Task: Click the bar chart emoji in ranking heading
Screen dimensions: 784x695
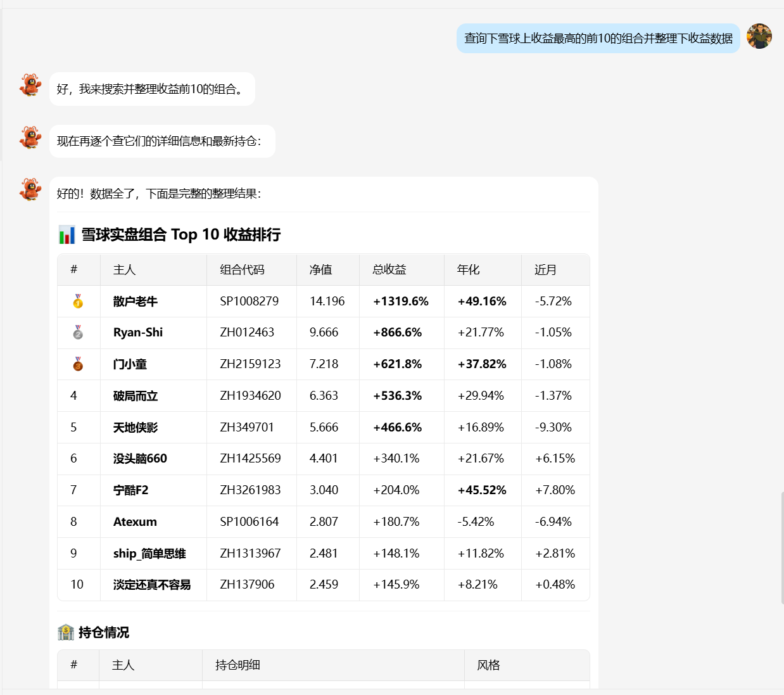Action: (66, 234)
